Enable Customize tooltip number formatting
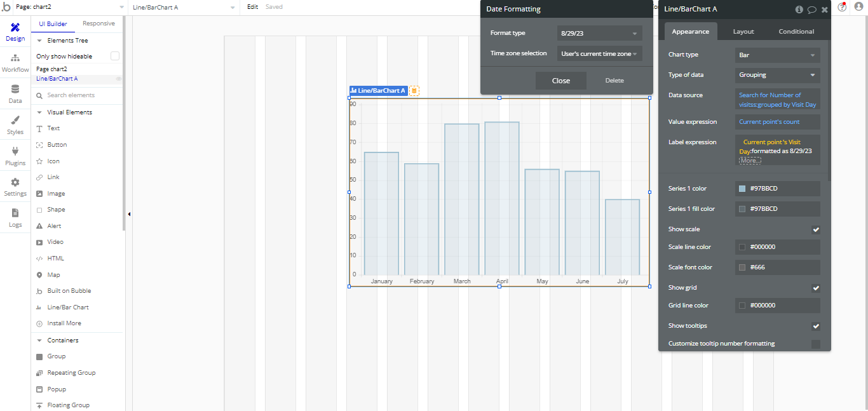This screenshot has height=411, width=868. click(x=816, y=344)
